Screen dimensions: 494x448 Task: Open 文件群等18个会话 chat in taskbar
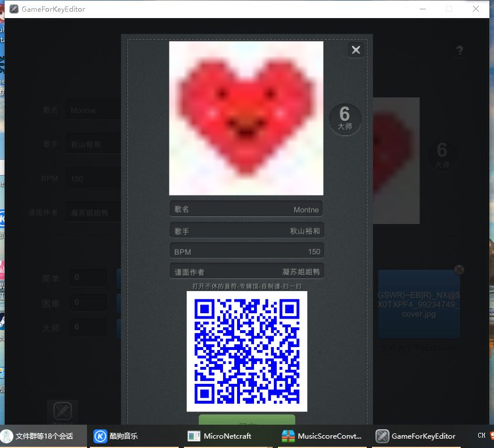pyautogui.click(x=43, y=436)
